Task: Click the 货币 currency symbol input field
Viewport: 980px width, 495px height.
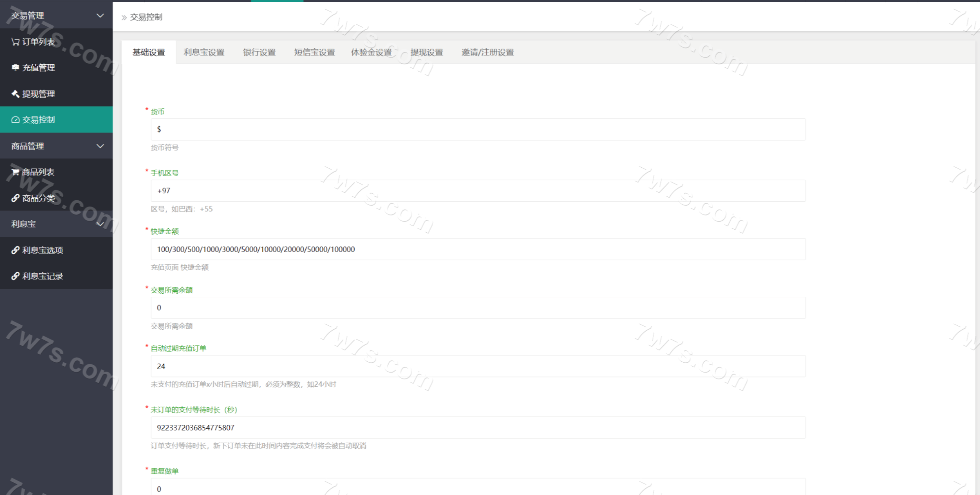Action: 478,129
